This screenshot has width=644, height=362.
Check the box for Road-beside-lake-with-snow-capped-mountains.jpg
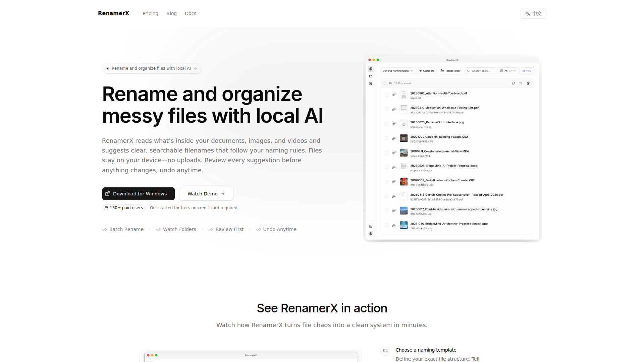(x=386, y=211)
